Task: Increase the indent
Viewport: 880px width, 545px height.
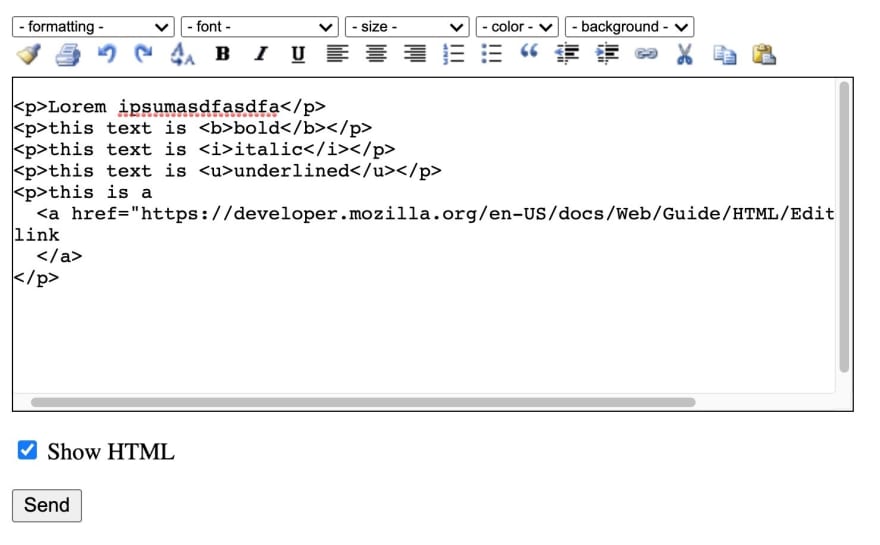Action: [x=607, y=54]
